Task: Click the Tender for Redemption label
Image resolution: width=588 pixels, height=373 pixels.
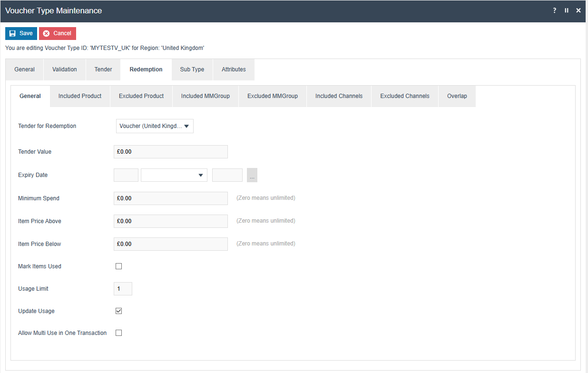Action: point(47,126)
